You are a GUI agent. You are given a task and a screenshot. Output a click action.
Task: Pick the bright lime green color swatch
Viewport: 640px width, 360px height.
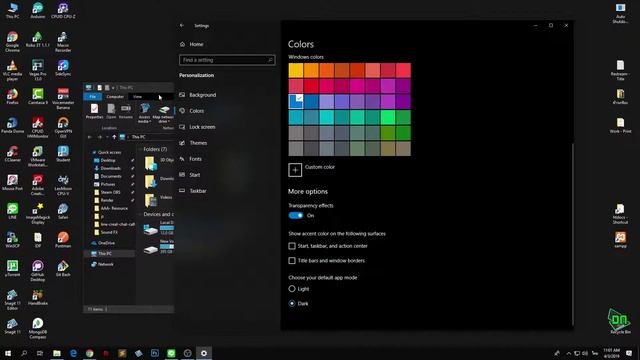388,117
